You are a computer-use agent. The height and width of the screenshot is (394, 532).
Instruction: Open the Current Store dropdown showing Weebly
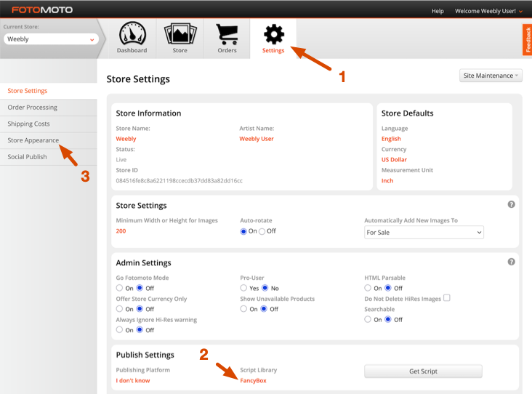(51, 39)
